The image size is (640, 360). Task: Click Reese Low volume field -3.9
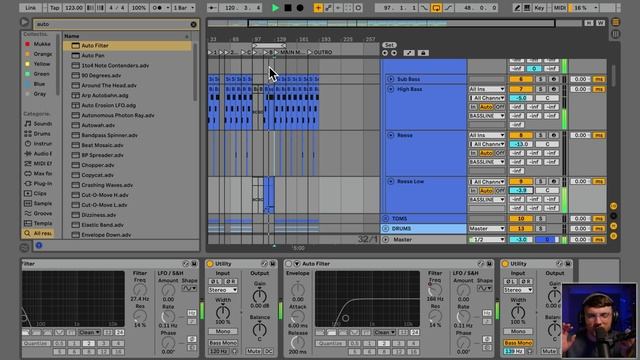(x=521, y=191)
